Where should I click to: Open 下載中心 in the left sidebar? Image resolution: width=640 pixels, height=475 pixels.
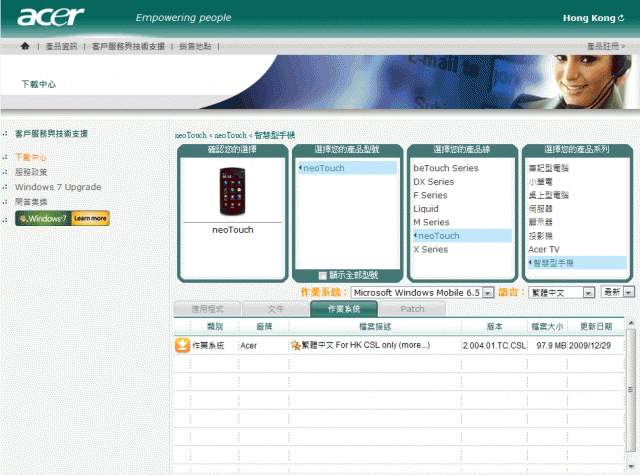pos(31,157)
